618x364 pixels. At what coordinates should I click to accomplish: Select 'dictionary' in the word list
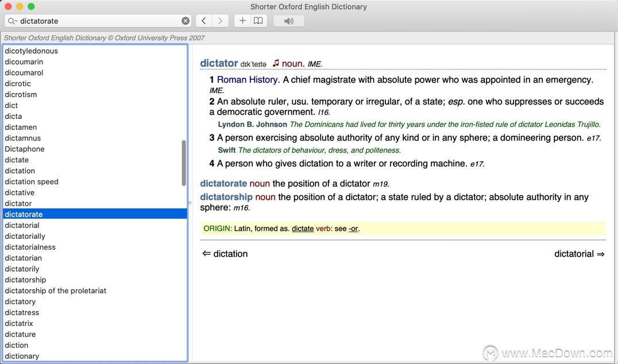pyautogui.click(x=95, y=356)
